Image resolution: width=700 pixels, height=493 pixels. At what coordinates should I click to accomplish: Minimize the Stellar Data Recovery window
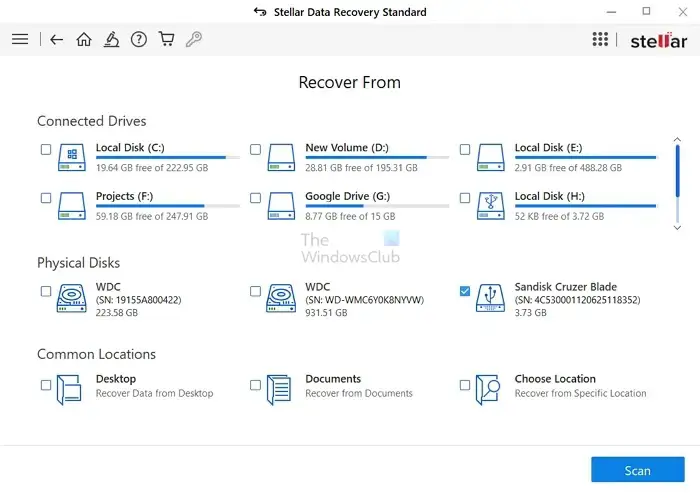(612, 12)
